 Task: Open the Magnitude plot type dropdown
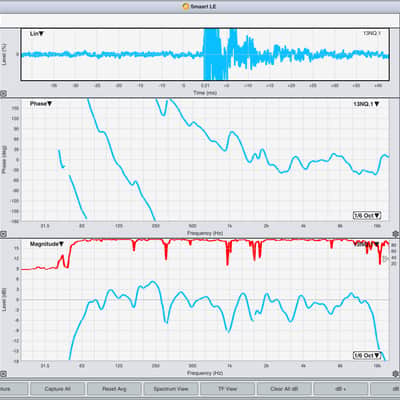pyautogui.click(x=47, y=244)
